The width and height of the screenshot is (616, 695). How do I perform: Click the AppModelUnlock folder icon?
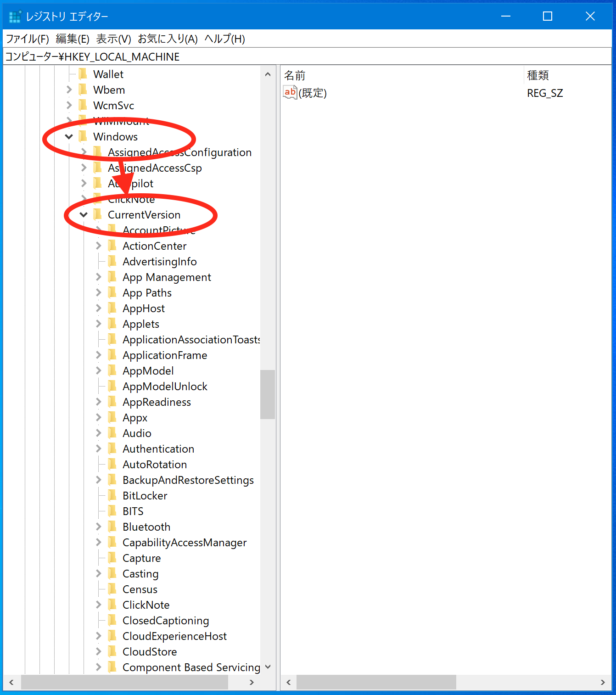point(112,386)
